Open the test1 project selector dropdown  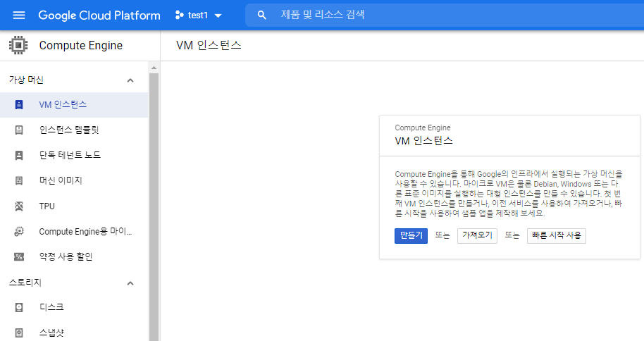point(199,15)
